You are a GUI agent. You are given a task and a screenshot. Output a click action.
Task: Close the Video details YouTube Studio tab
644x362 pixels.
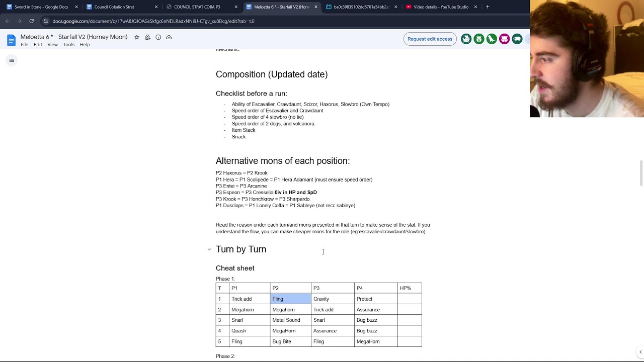coord(475,7)
